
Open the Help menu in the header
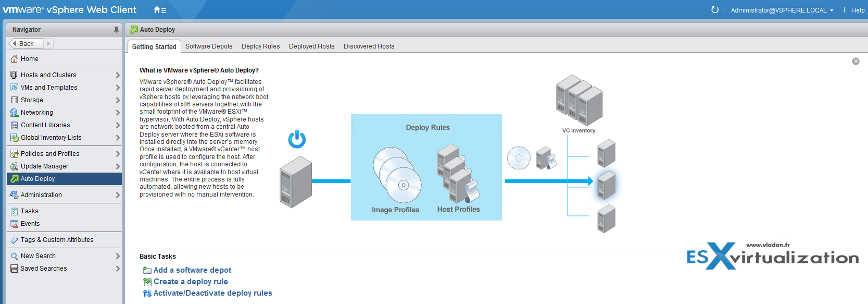coord(858,10)
